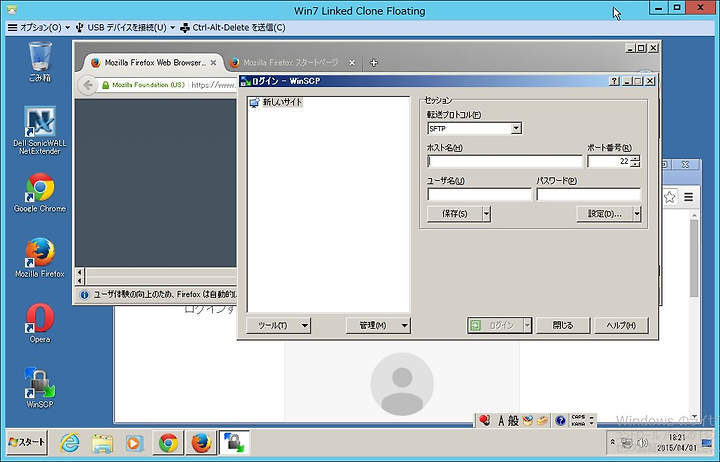Click IME conversion mode 般 button

pos(513,420)
